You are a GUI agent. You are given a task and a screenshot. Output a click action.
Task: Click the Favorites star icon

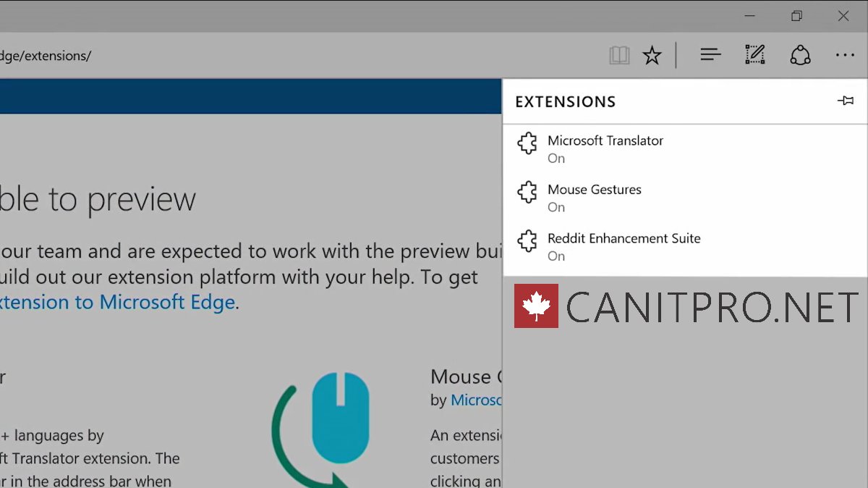tap(652, 54)
